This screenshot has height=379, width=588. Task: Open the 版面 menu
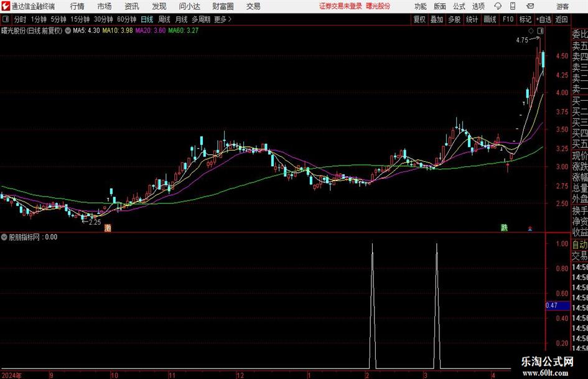click(440, 6)
